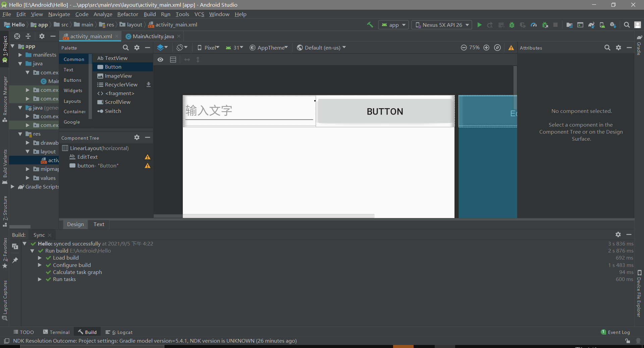Open the Attributes panel settings gear
The height and width of the screenshot is (348, 644).
pyautogui.click(x=619, y=48)
